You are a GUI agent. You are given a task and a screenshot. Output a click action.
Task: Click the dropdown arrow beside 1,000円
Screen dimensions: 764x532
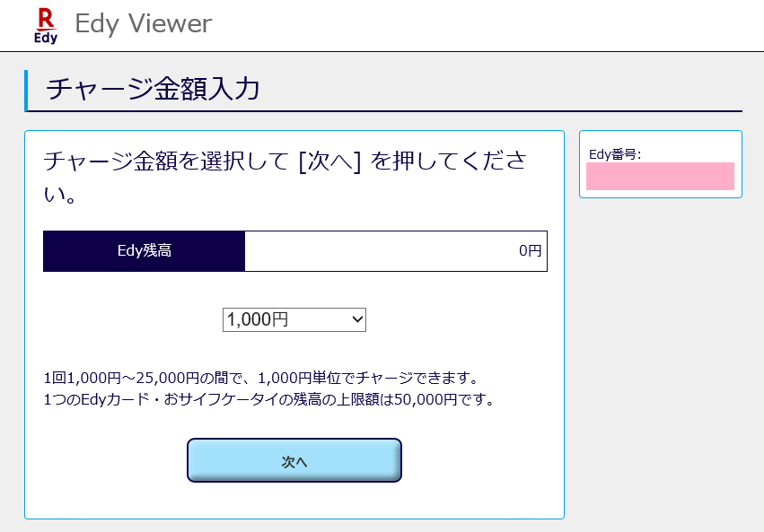tap(356, 319)
